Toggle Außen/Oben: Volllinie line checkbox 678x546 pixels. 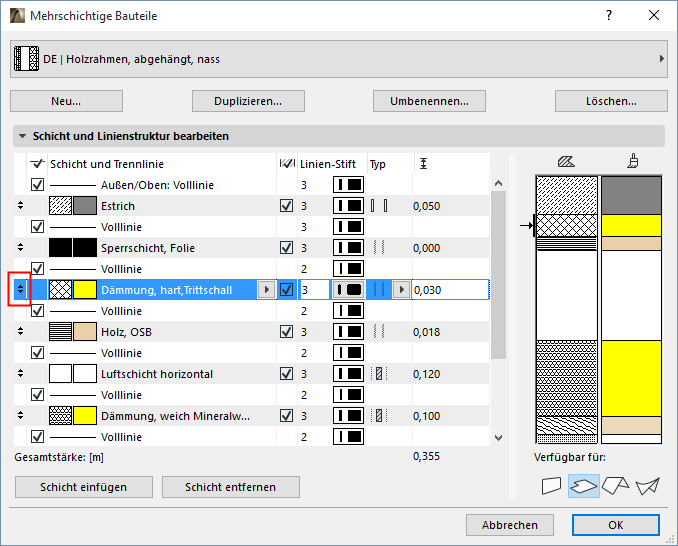(38, 185)
